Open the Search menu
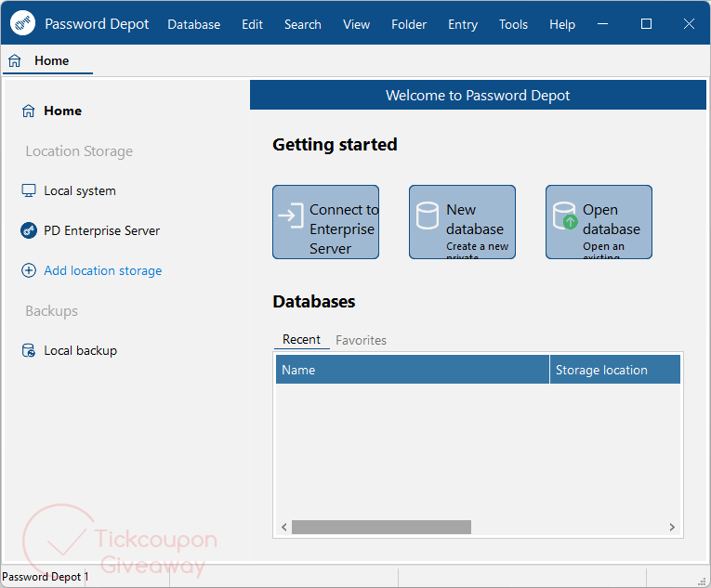The image size is (711, 588). point(302,24)
